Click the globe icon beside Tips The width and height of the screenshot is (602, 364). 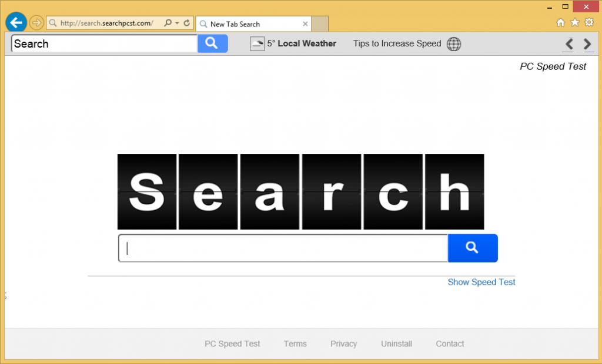click(454, 44)
